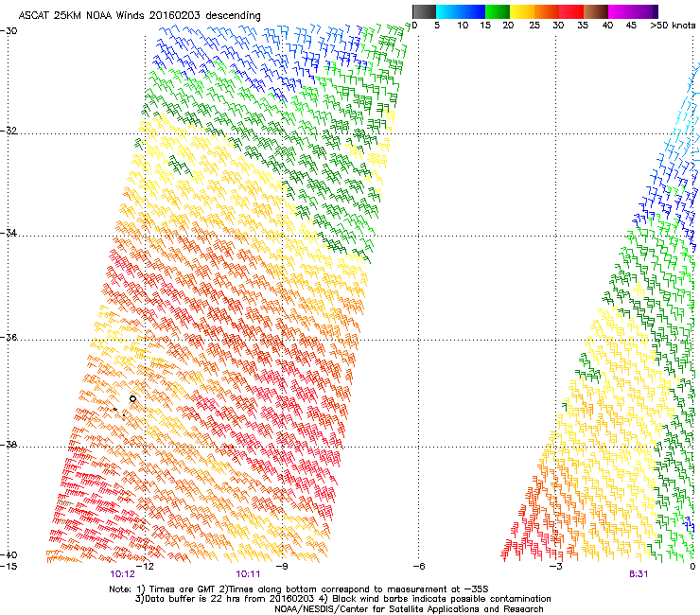
Task: Click the legend label '25'
Action: tap(534, 26)
